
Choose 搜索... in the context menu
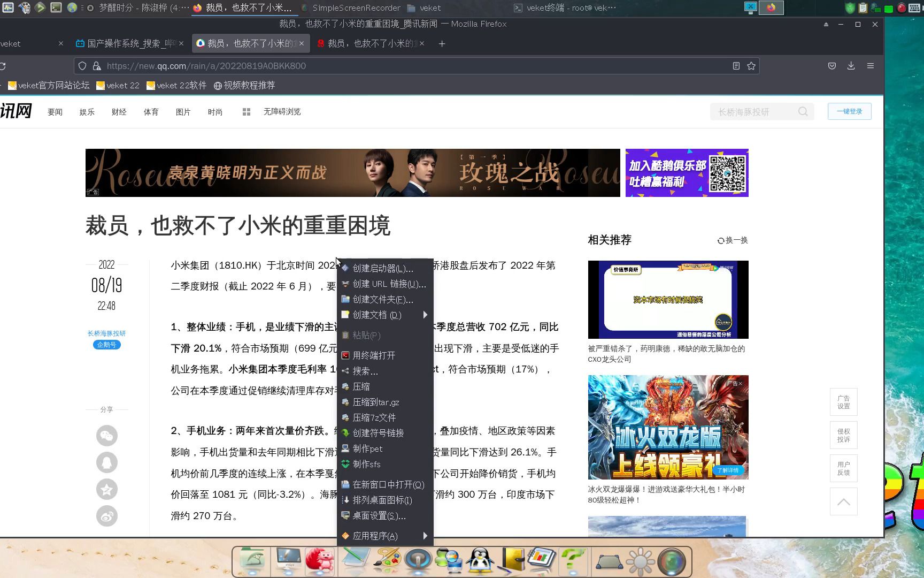tap(385, 371)
